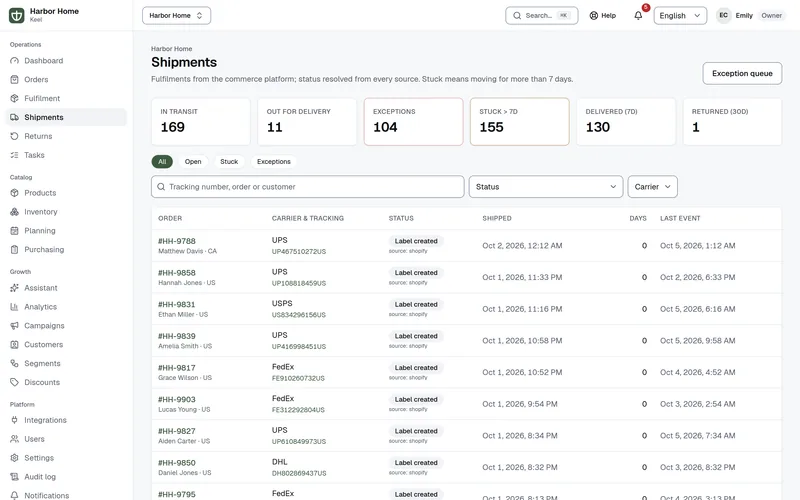Click the Harbor Home shield logo icon
800x500 pixels.
tap(16, 15)
